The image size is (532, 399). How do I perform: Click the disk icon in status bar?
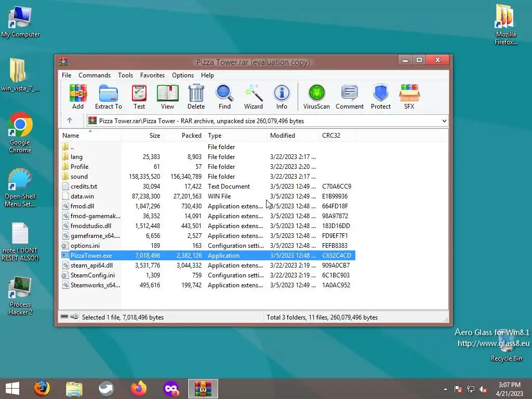pyautogui.click(x=64, y=317)
